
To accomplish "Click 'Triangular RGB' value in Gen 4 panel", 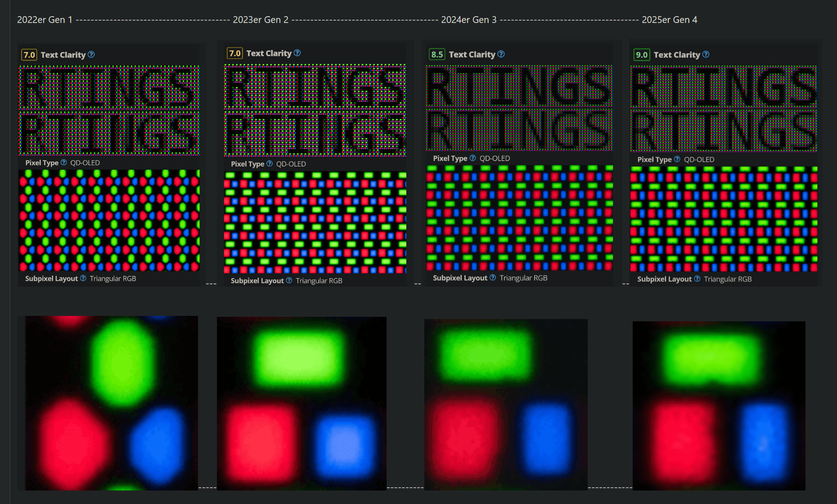I will (728, 279).
